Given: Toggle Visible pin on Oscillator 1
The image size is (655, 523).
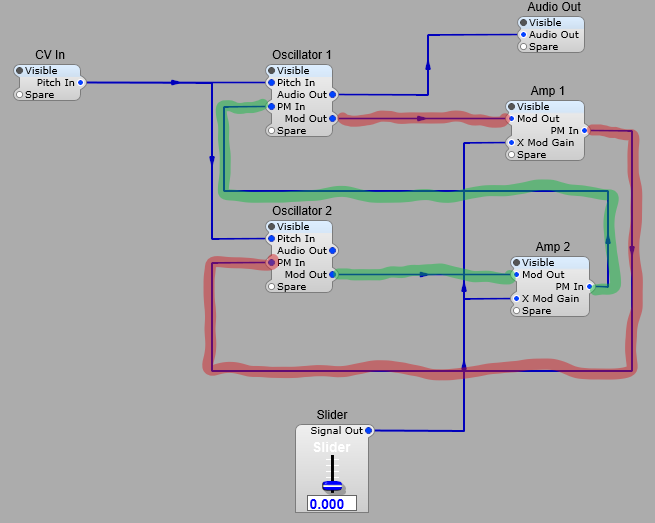Looking at the screenshot, I should [x=271, y=71].
